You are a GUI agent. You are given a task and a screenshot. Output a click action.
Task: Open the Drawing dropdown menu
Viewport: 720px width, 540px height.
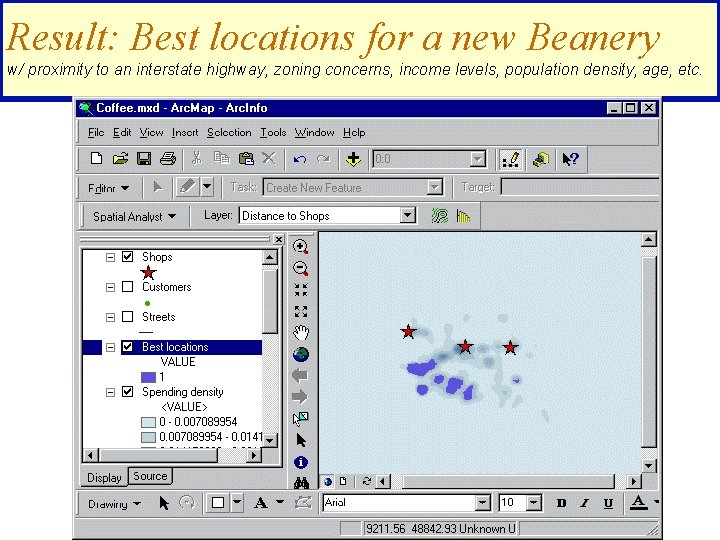click(x=114, y=504)
